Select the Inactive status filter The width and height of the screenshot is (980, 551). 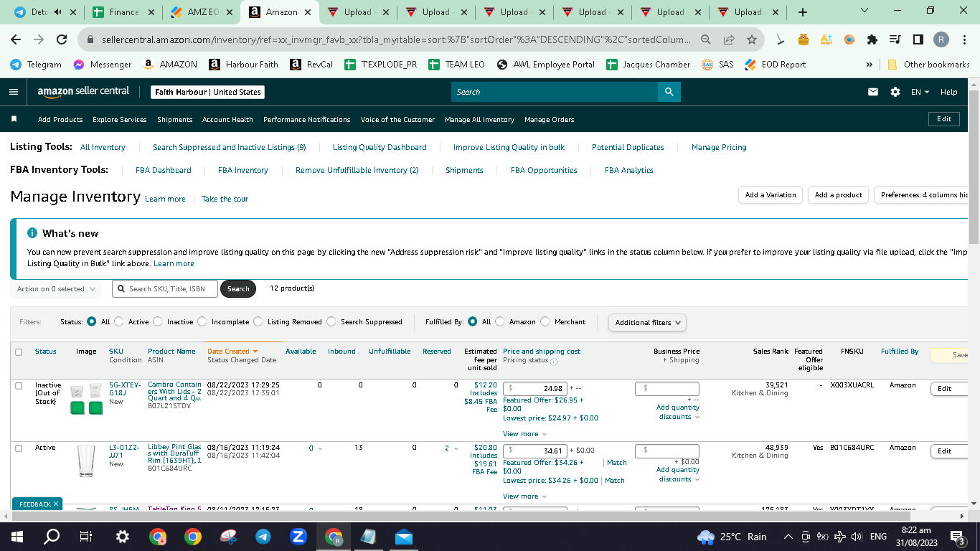point(158,322)
